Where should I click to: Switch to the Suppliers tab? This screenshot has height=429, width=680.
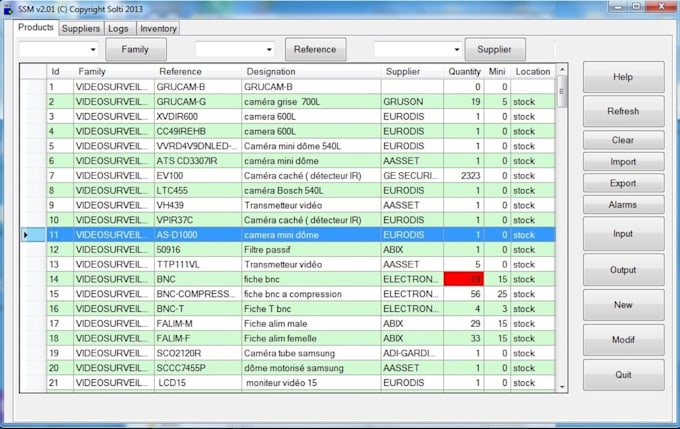click(x=81, y=29)
